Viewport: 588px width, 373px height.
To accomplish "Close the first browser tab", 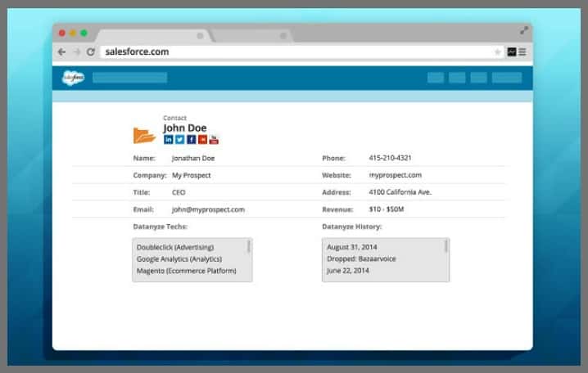I will pyautogui.click(x=200, y=36).
